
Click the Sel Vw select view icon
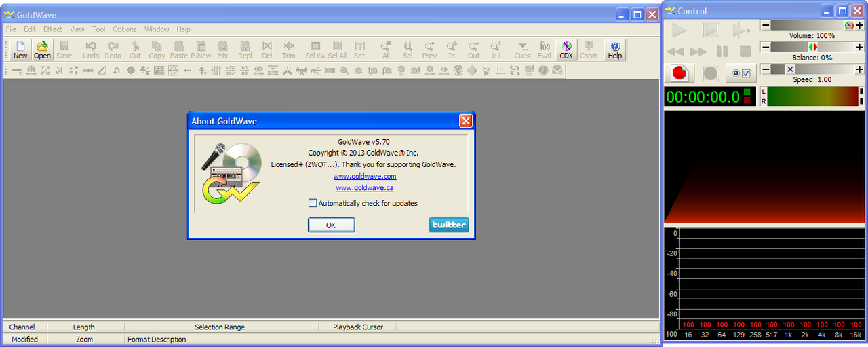[x=315, y=50]
